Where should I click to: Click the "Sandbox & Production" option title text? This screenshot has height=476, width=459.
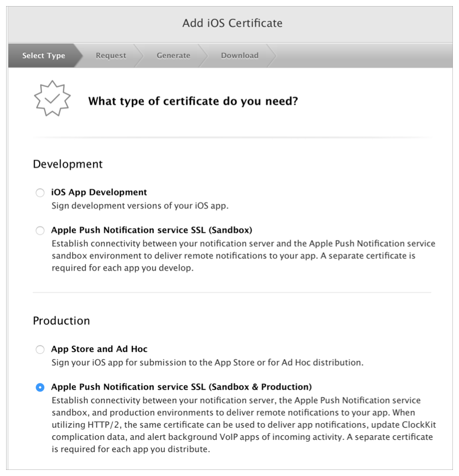(181, 387)
